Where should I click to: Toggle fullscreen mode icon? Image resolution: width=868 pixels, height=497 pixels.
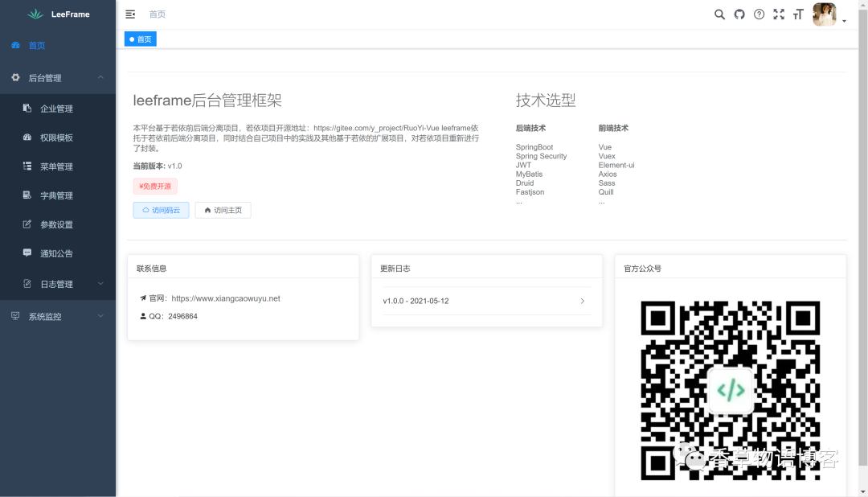tap(779, 14)
